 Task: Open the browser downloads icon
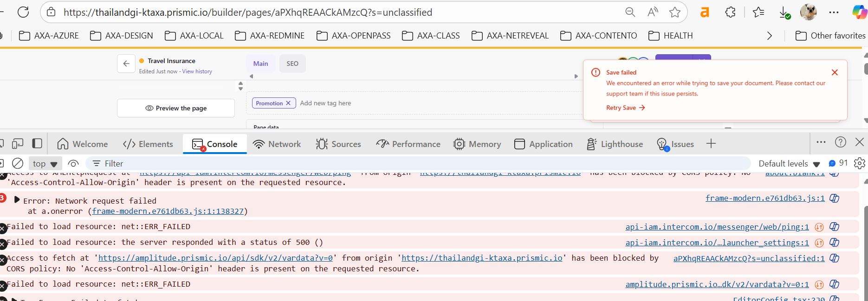pyautogui.click(x=784, y=12)
